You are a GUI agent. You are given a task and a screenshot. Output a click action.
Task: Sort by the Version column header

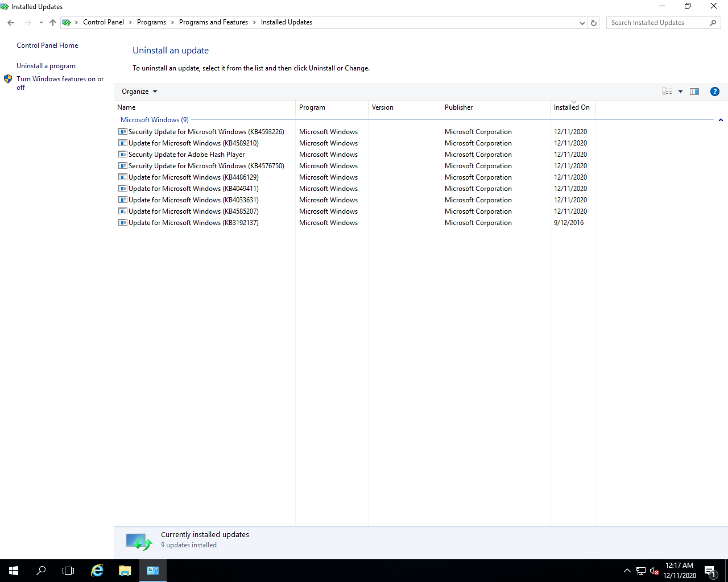(404, 107)
